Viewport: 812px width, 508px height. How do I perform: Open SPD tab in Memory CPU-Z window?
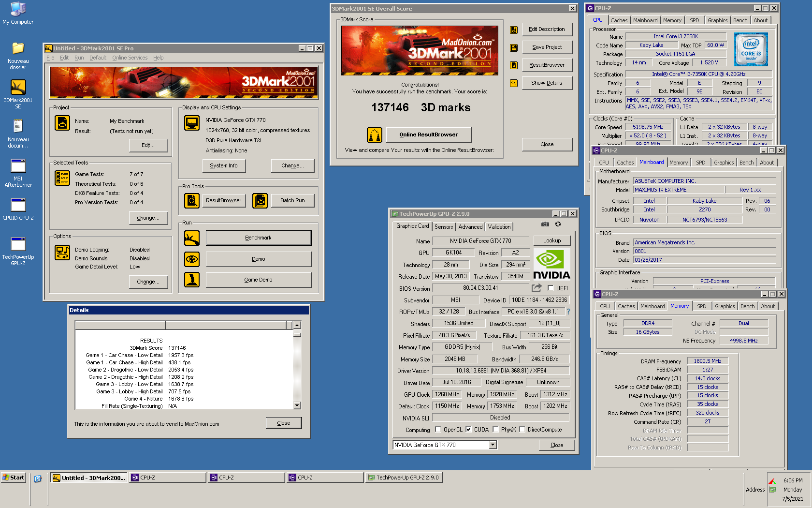(702, 306)
